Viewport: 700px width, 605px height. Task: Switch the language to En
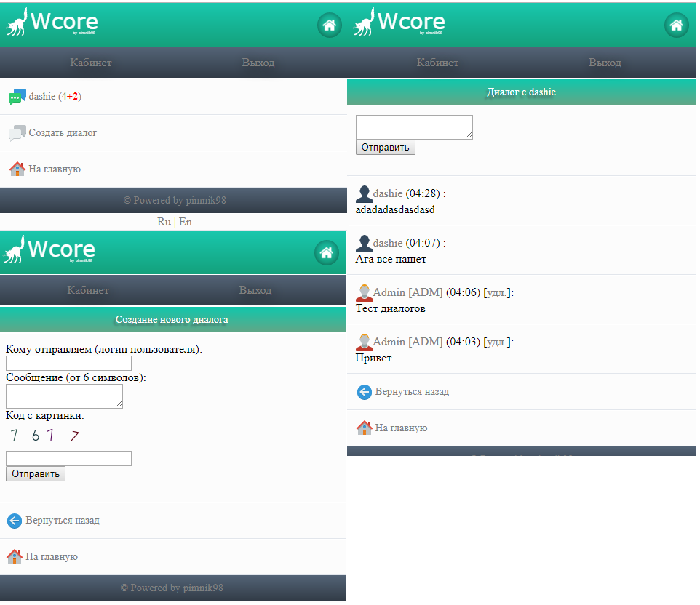click(x=186, y=222)
